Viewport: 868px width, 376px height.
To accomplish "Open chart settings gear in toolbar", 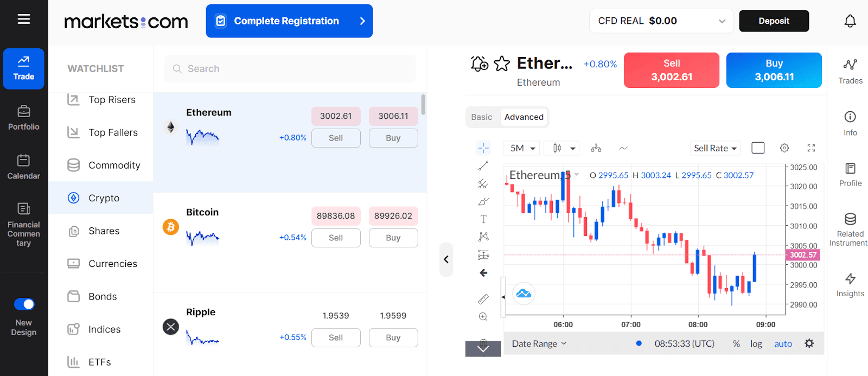I will (x=784, y=148).
